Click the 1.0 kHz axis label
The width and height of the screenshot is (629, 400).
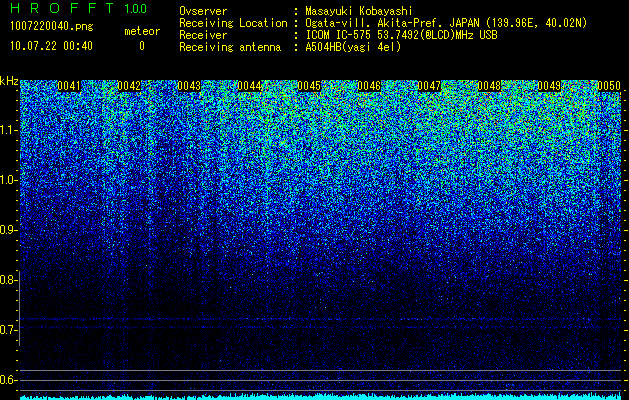click(8, 180)
